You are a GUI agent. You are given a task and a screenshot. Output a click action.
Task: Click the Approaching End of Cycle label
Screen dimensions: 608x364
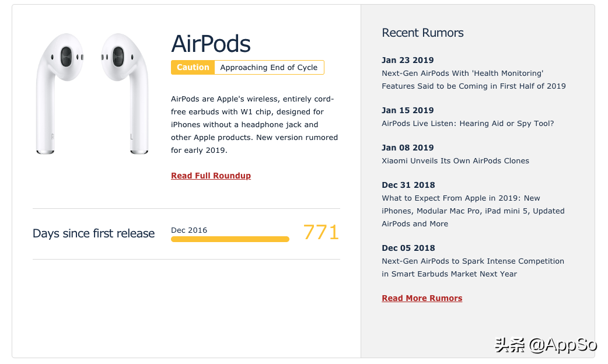(x=269, y=68)
